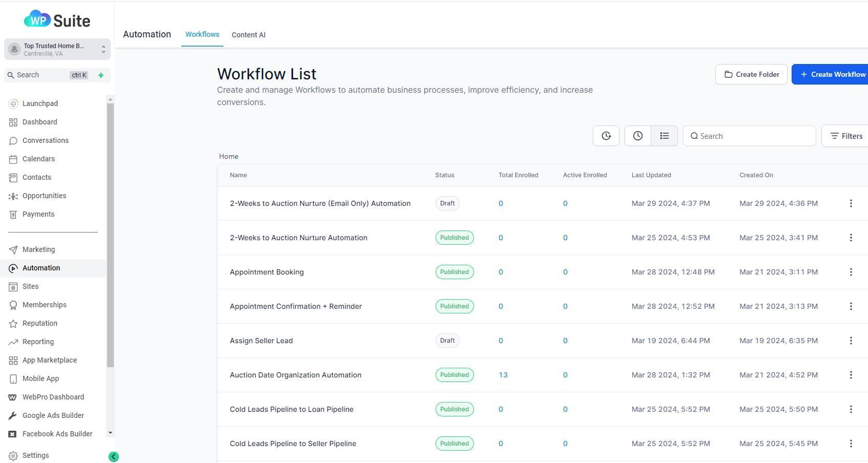Open Mobile App in sidebar
The image size is (868, 463).
click(40, 378)
